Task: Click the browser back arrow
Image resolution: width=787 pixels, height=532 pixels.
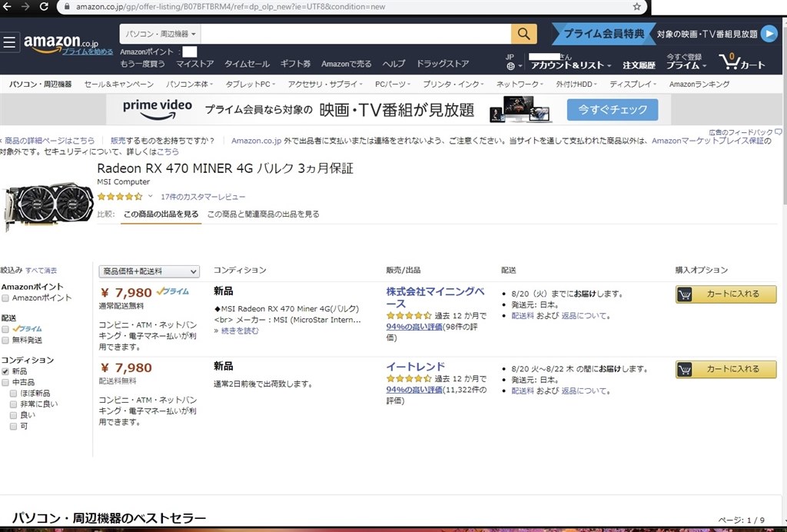Action: click(8, 6)
